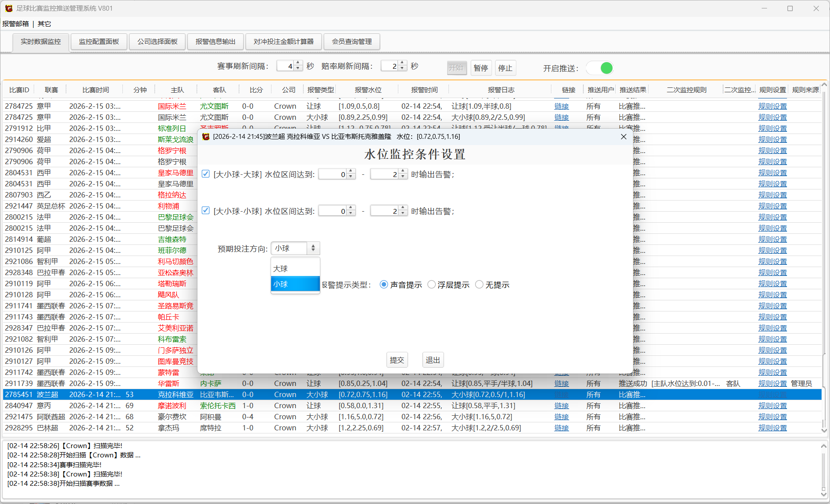830x504 pixels.
Task: Increase the 赔率刷新间隔 value
Action: (402, 63)
